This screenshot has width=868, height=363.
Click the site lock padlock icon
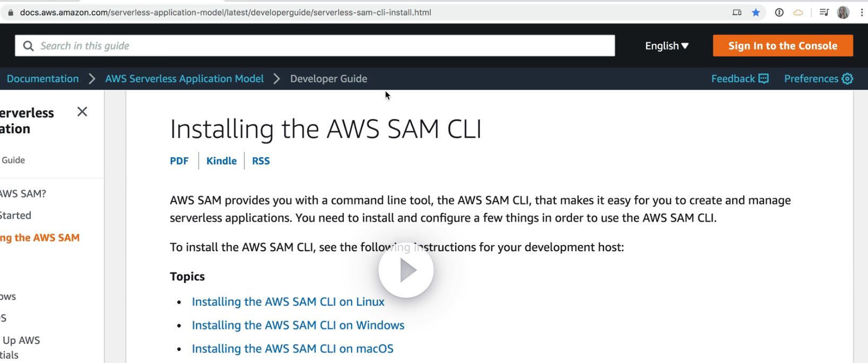[x=11, y=12]
